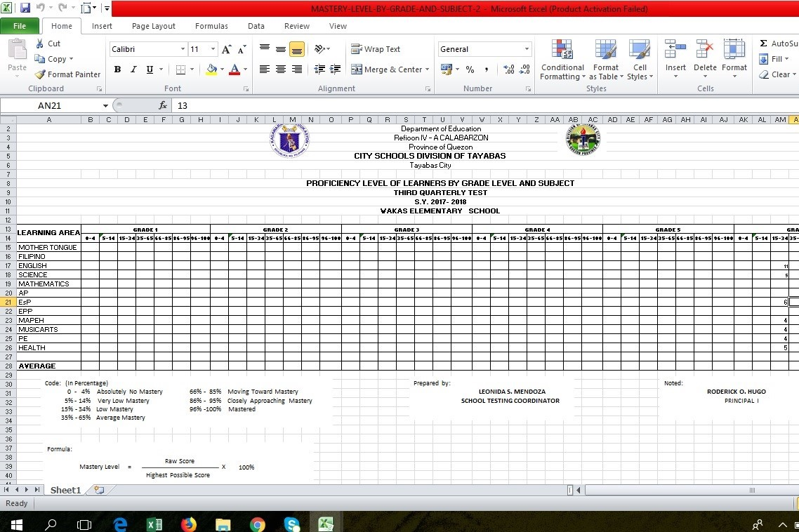
Task: Click Decrease Decimal icon
Action: 524,69
